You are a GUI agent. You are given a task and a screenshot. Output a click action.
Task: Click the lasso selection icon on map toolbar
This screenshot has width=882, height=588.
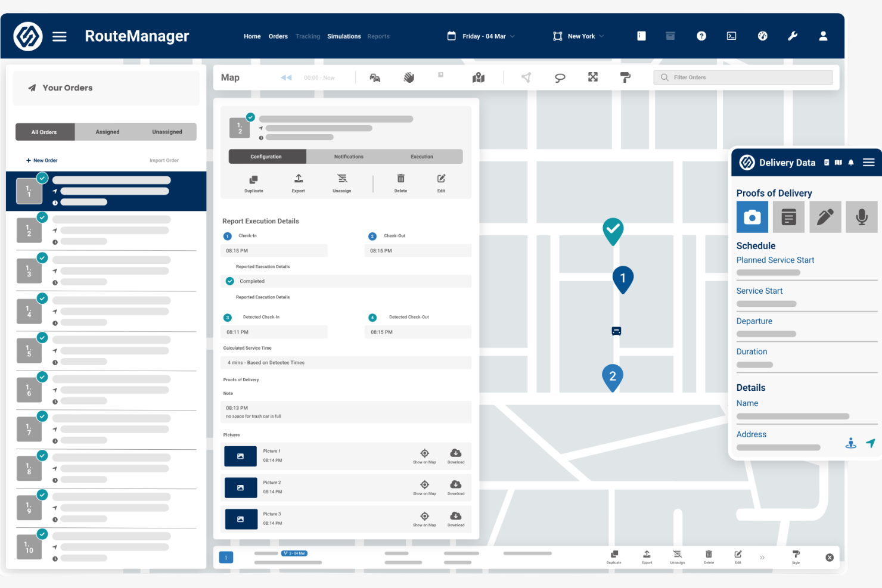[x=560, y=77]
